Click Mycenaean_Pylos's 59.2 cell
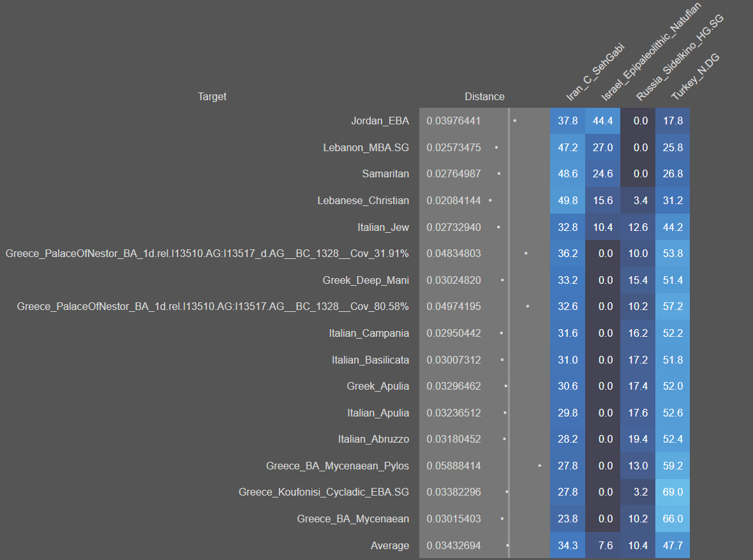The image size is (753, 560). [673, 466]
